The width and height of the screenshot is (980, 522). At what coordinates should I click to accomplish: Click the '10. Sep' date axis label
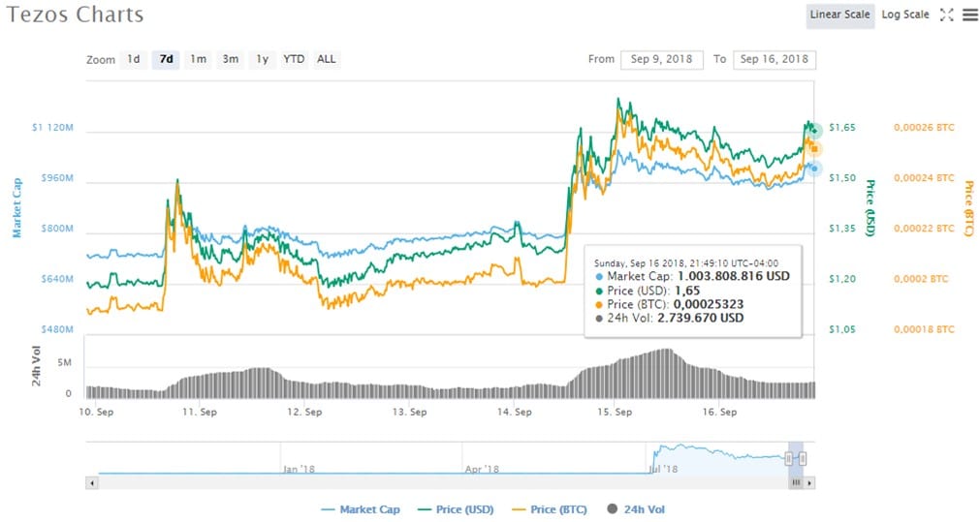coord(96,413)
